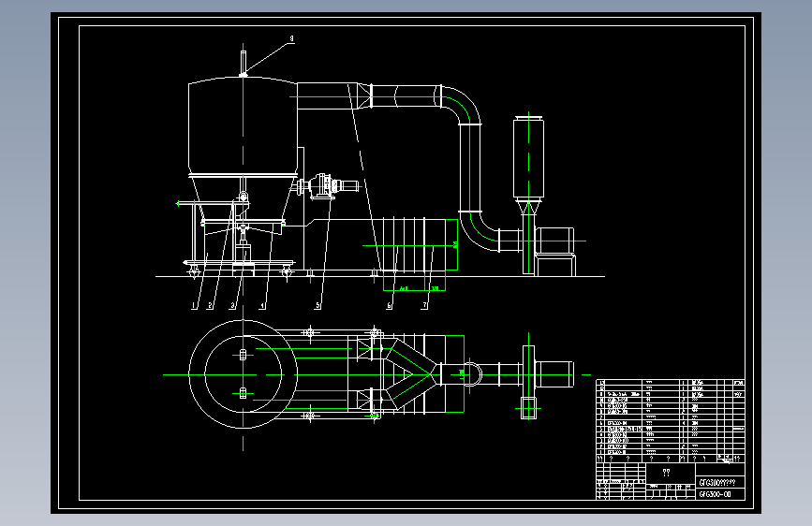812x526 pixels.
Task: Select part callout number 1
Action: pyautogui.click(x=194, y=306)
